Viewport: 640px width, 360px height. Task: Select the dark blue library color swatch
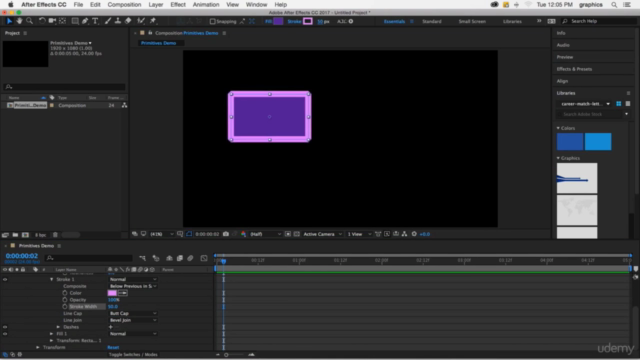tap(570, 142)
